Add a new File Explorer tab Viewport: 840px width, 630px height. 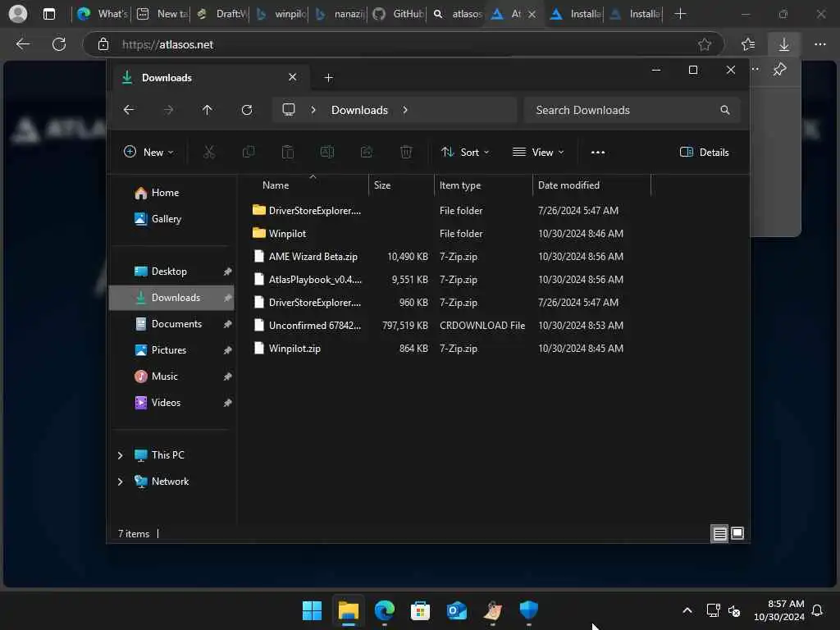pos(328,78)
